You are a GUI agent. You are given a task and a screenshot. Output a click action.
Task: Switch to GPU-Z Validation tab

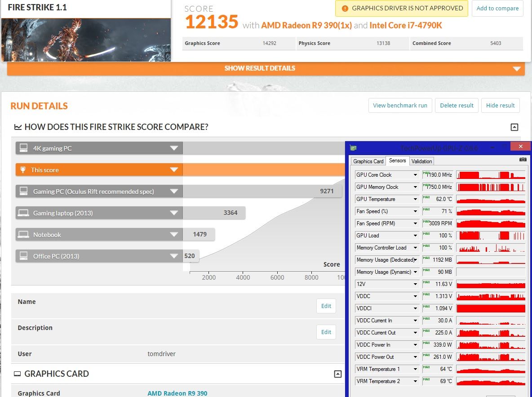[422, 161]
